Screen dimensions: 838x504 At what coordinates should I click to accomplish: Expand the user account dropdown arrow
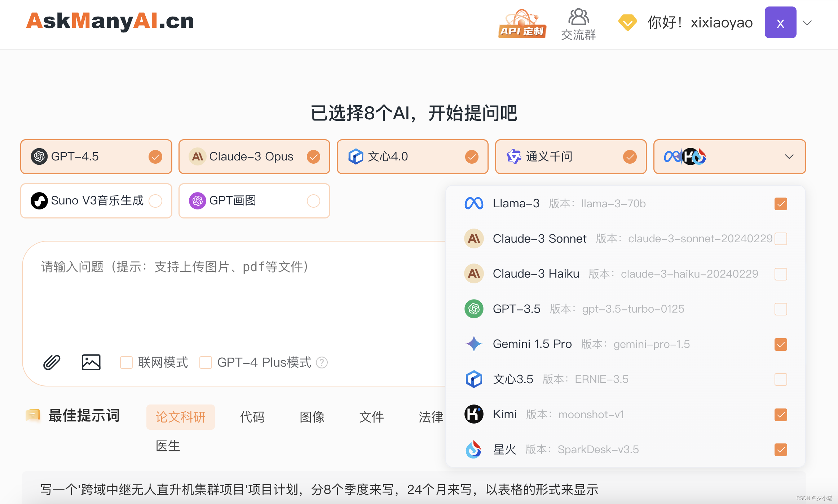pyautogui.click(x=807, y=23)
